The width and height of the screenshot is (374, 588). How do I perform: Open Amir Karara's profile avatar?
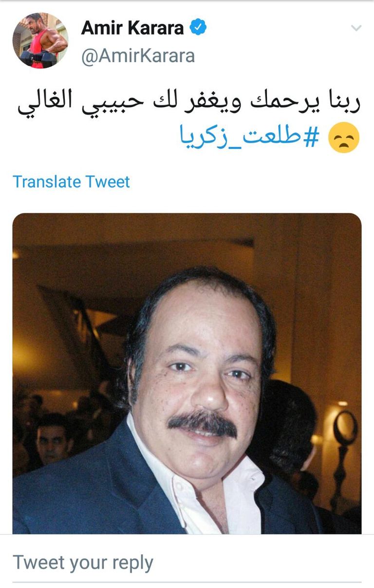(x=40, y=40)
